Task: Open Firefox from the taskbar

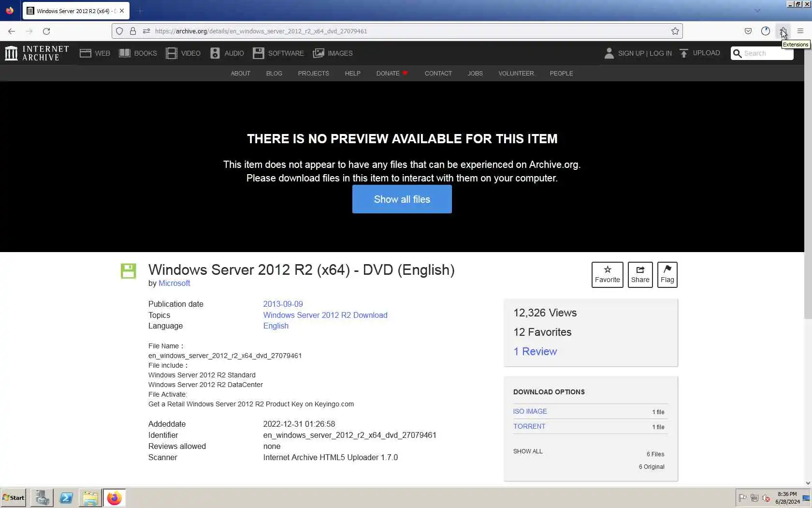Action: pyautogui.click(x=114, y=498)
